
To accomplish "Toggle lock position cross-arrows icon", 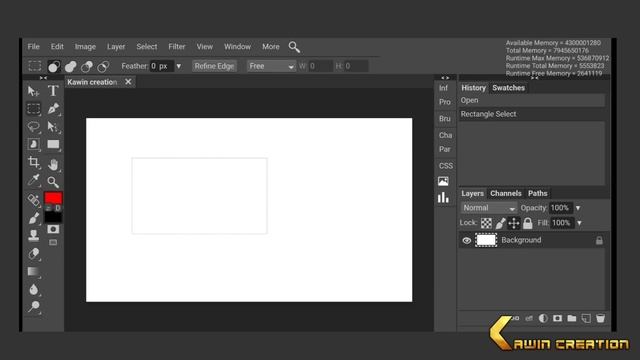I will 514,223.
